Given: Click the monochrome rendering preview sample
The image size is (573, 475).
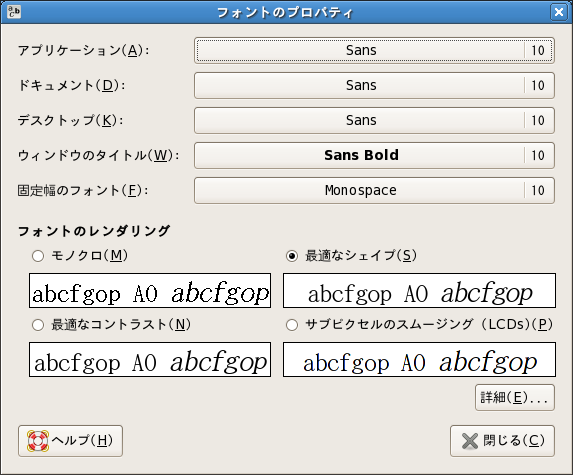Looking at the screenshot, I should click(150, 290).
